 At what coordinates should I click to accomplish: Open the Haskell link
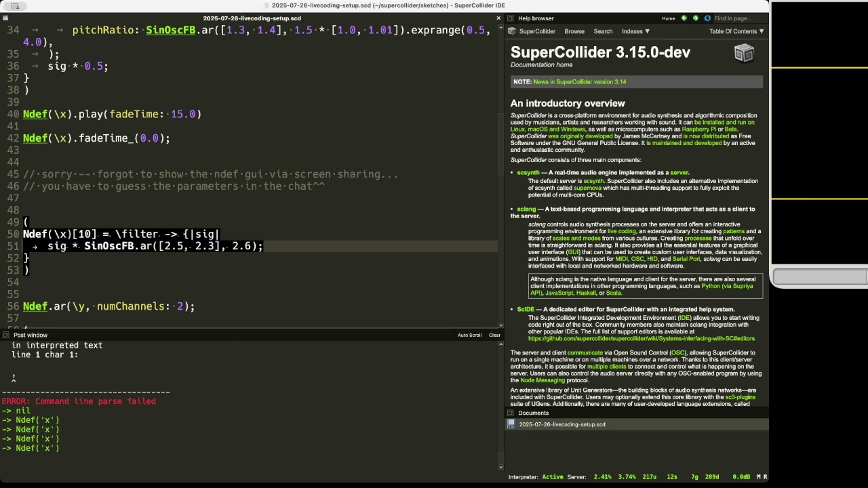pyautogui.click(x=586, y=293)
